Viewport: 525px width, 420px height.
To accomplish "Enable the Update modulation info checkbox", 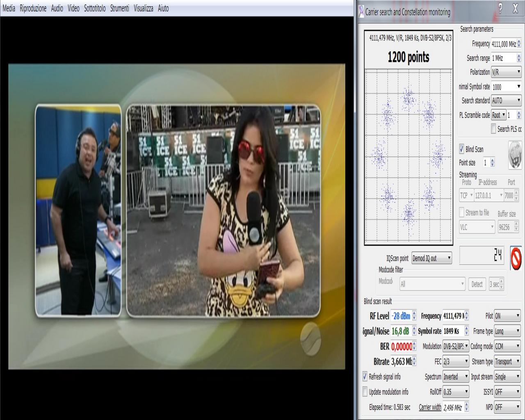I will (365, 392).
